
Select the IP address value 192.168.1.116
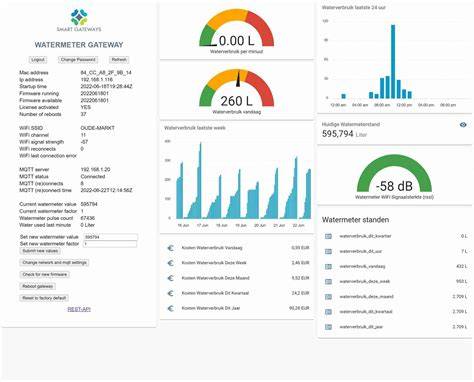click(97, 80)
